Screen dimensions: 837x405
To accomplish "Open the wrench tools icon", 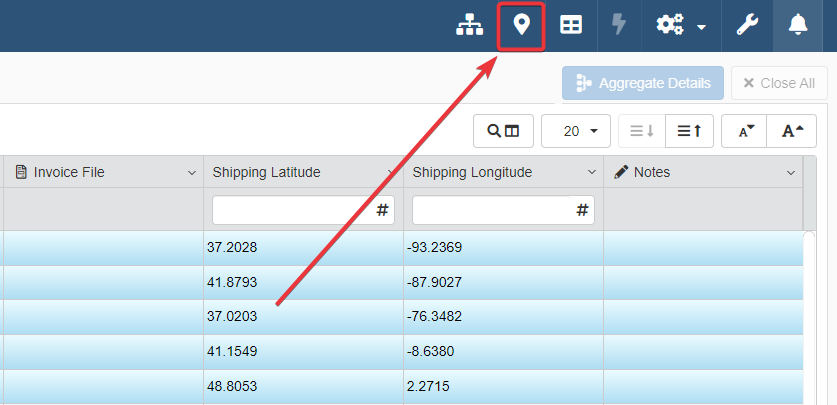I will tap(747, 26).
